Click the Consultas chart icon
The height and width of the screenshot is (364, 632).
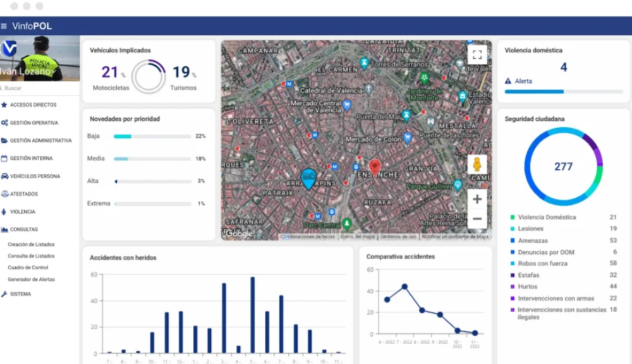click(4, 229)
